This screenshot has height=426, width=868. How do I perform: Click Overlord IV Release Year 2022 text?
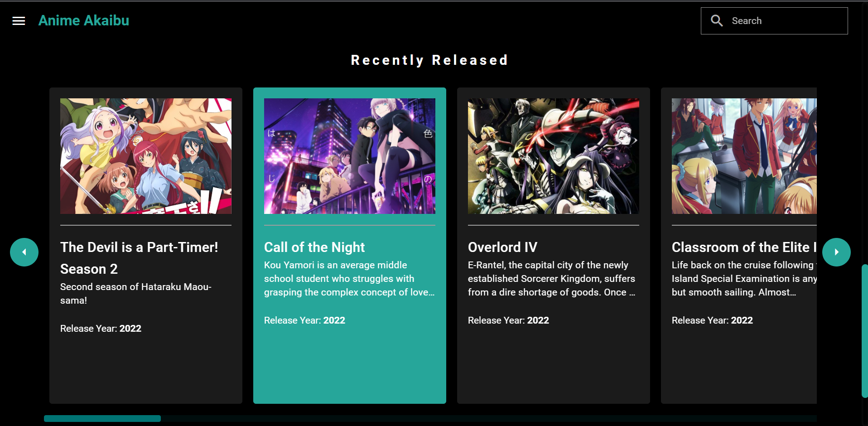coord(508,320)
